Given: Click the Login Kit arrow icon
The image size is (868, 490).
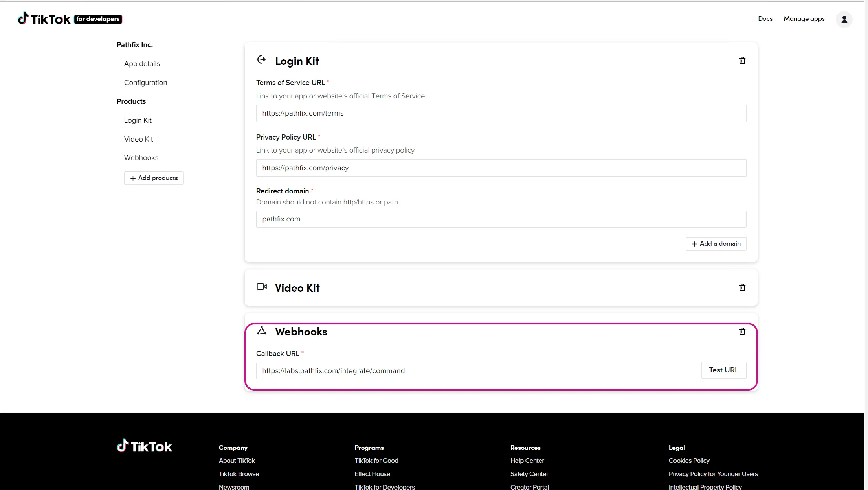Looking at the screenshot, I should click(261, 59).
